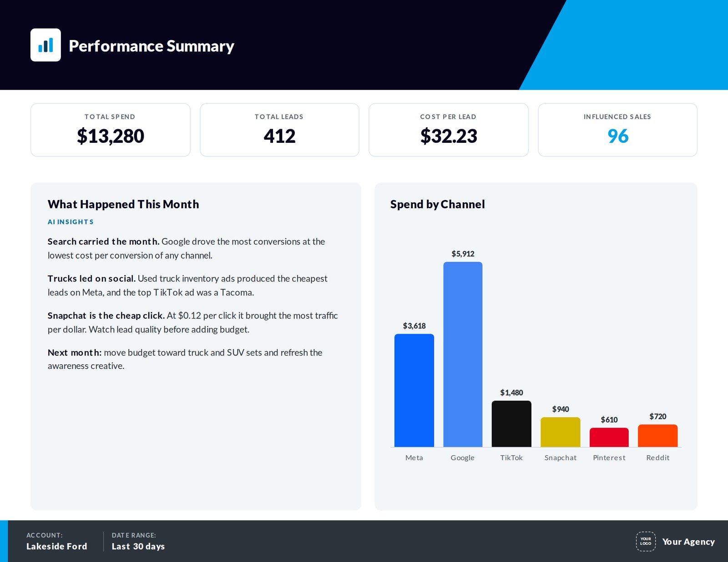Viewport: 728px width, 562px height.
Task: Click the Spend by Channel heading
Action: coord(438,204)
